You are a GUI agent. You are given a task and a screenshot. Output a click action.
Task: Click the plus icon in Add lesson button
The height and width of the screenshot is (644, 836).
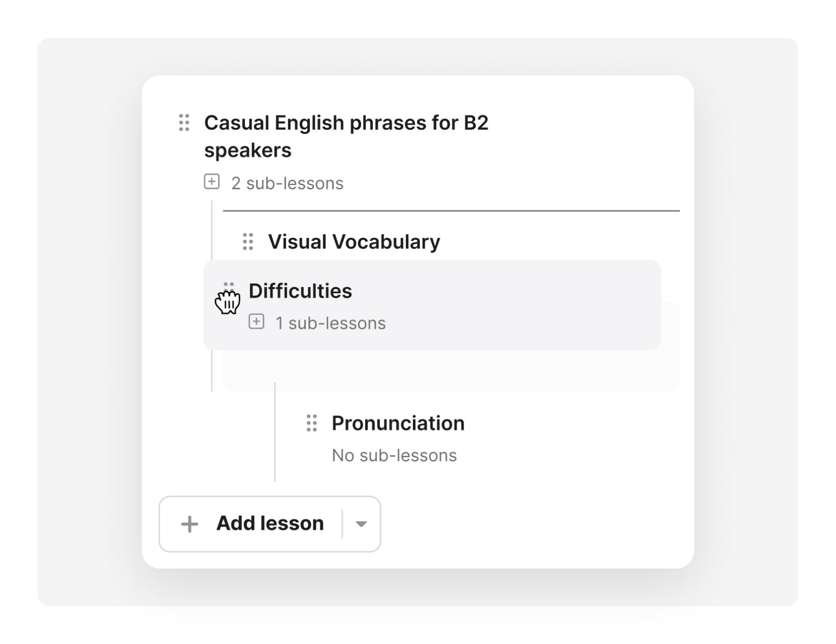(x=190, y=524)
